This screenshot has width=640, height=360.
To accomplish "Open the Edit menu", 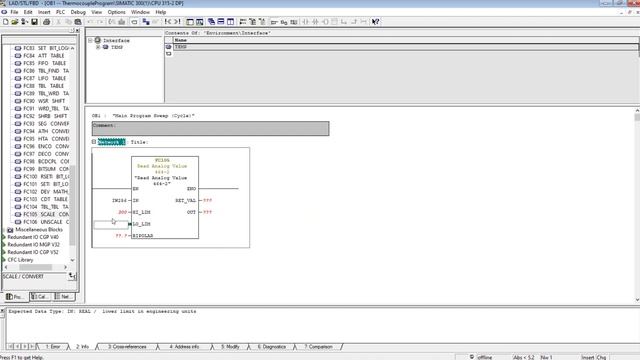I will click(28, 12).
